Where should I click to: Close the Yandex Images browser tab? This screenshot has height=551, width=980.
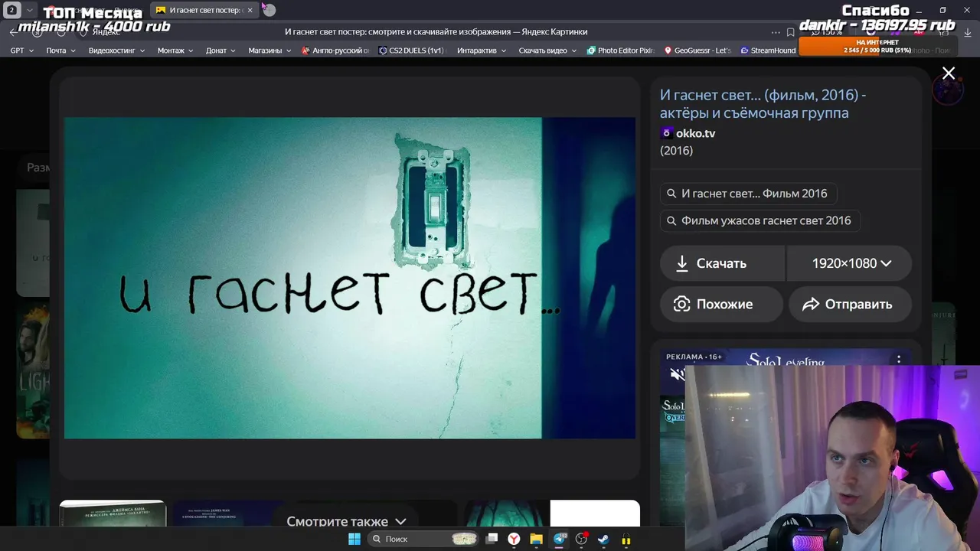point(250,10)
